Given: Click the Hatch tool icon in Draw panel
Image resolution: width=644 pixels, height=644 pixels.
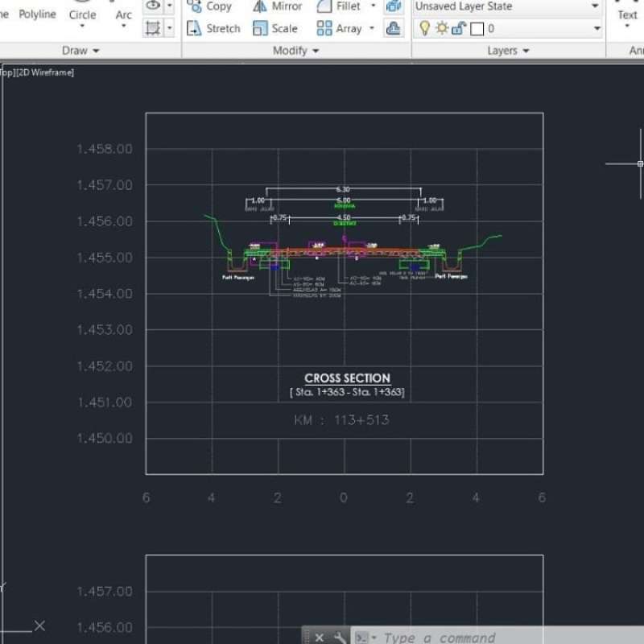Looking at the screenshot, I should tap(152, 28).
